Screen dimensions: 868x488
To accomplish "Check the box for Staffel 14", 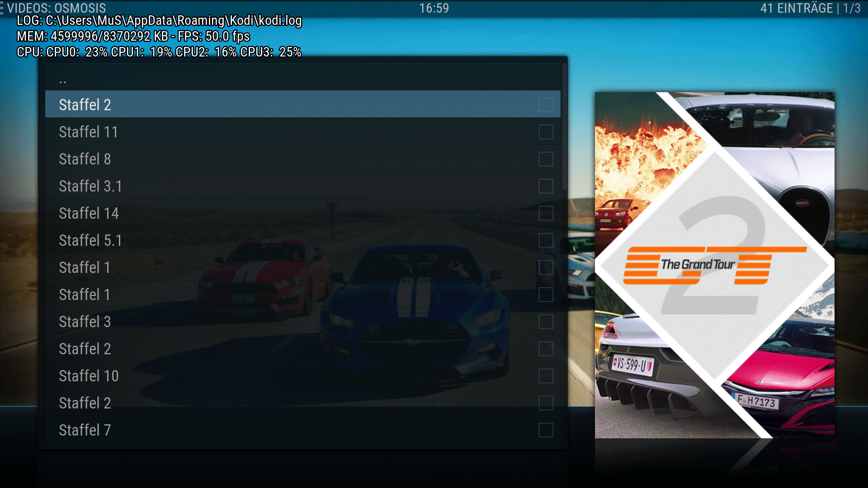I will [x=546, y=213].
